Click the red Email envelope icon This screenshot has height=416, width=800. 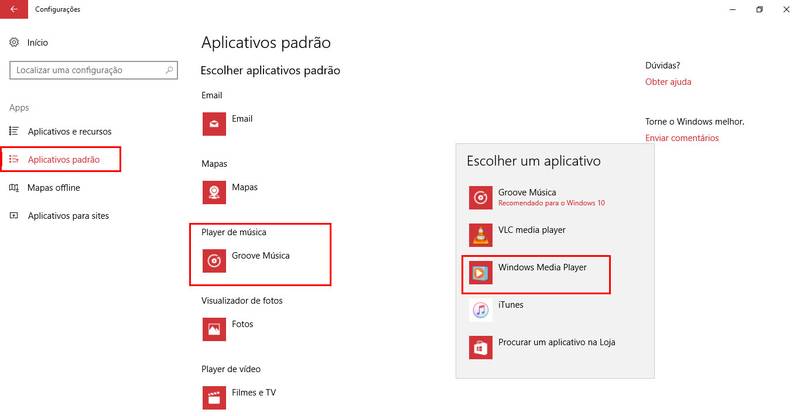pos(214,124)
